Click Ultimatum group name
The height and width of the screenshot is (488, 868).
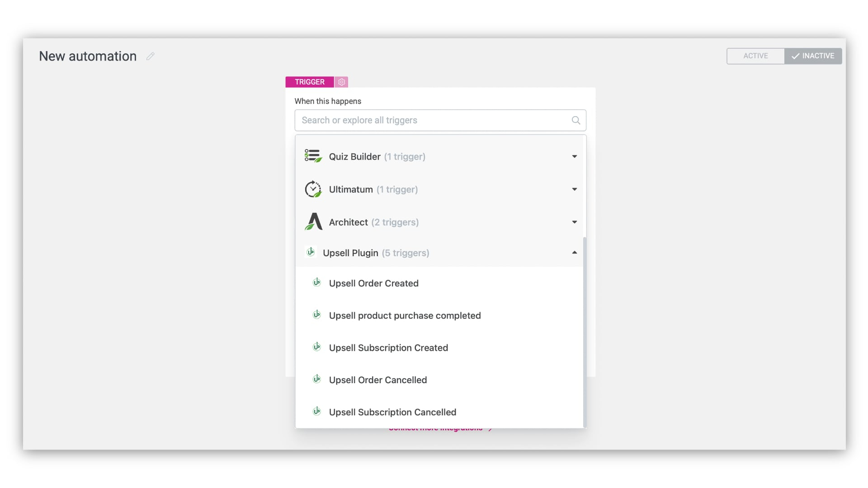click(351, 189)
